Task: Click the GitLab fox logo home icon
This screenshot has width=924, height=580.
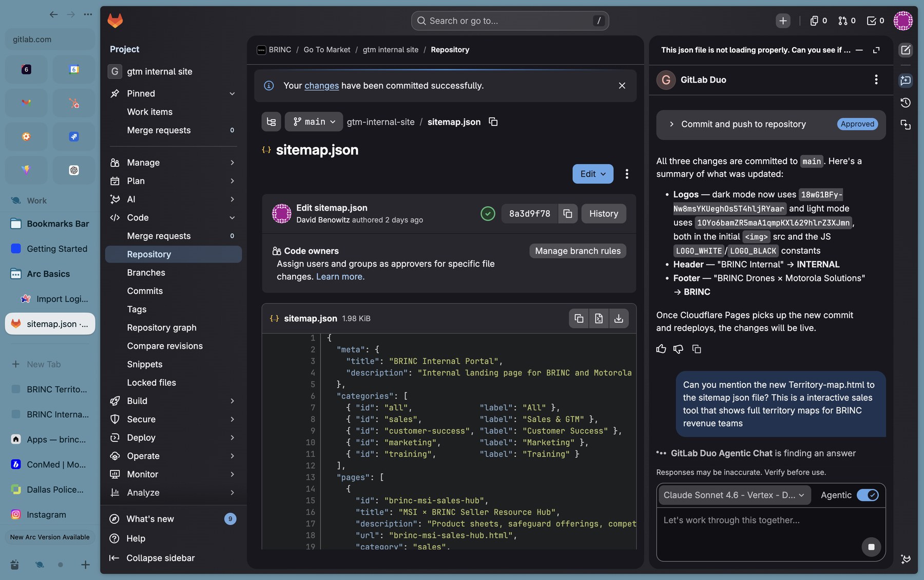Action: click(x=115, y=21)
